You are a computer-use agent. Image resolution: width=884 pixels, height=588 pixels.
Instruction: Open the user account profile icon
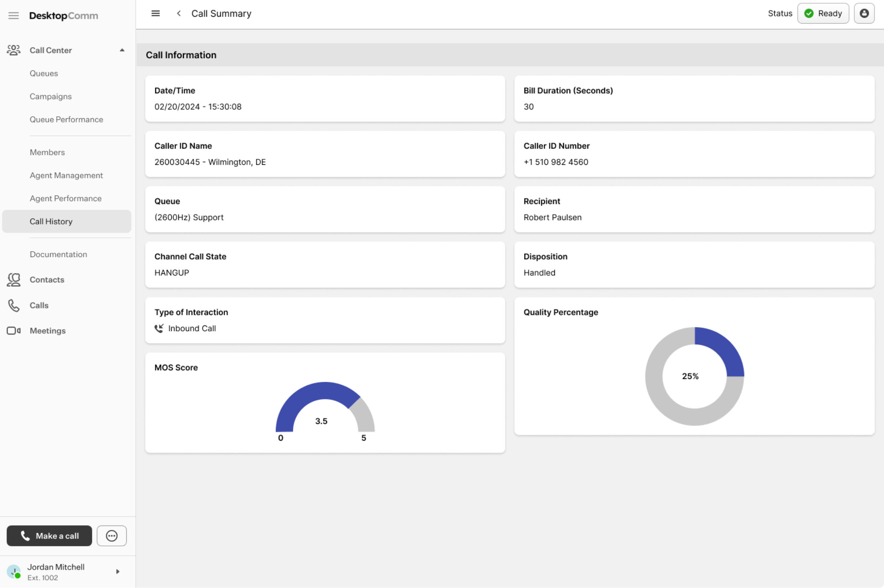(864, 13)
